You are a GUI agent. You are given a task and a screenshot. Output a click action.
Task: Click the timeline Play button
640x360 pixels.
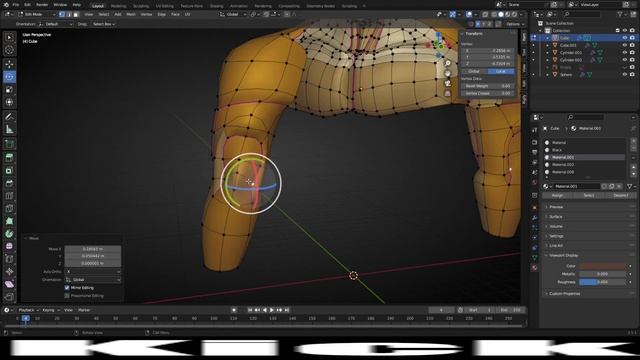272,310
